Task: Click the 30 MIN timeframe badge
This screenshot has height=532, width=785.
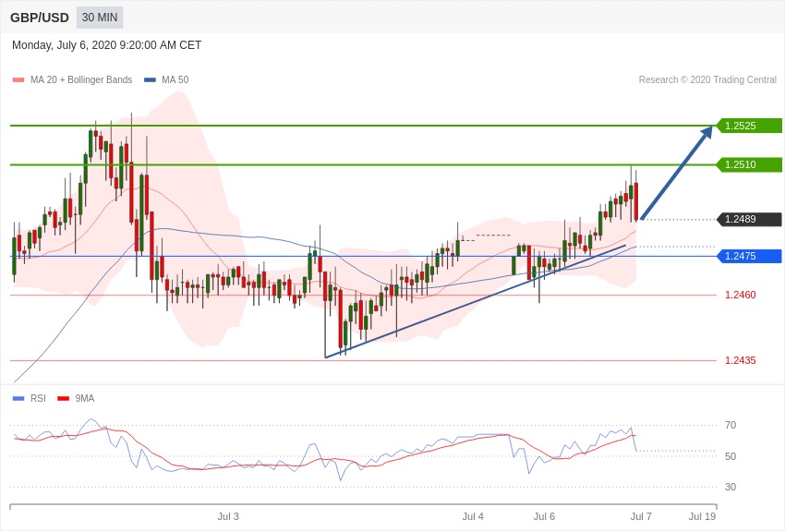Action: pos(100,18)
